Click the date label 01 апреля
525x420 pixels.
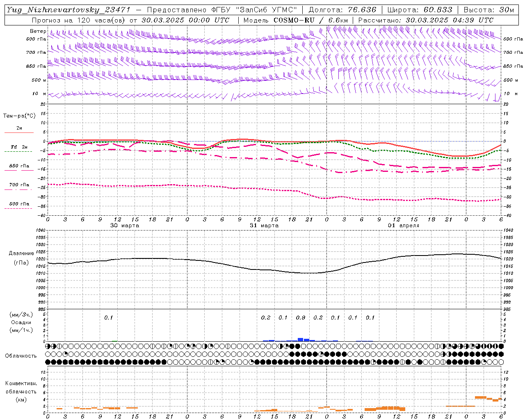click(x=404, y=226)
